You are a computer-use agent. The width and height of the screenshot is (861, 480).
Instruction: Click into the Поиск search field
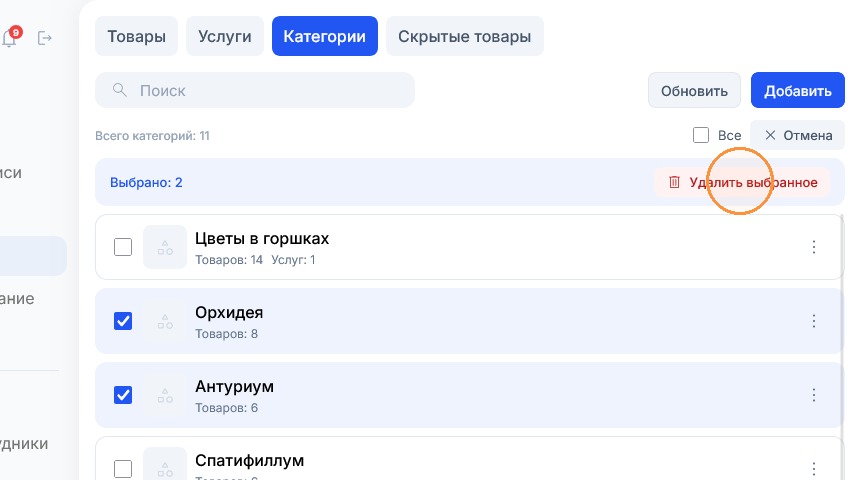(x=255, y=90)
